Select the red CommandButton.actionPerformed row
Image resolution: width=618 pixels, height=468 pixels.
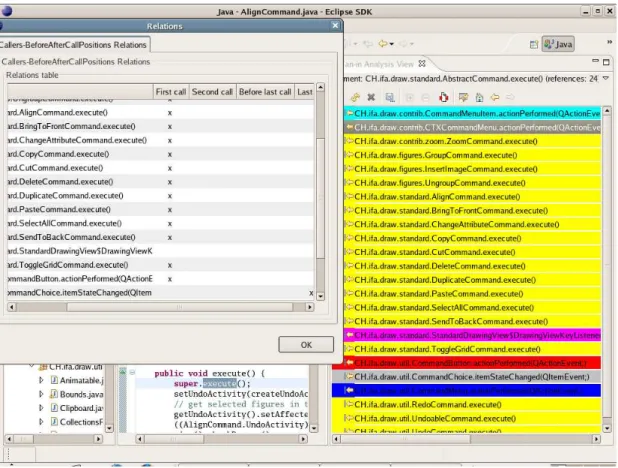click(467, 363)
